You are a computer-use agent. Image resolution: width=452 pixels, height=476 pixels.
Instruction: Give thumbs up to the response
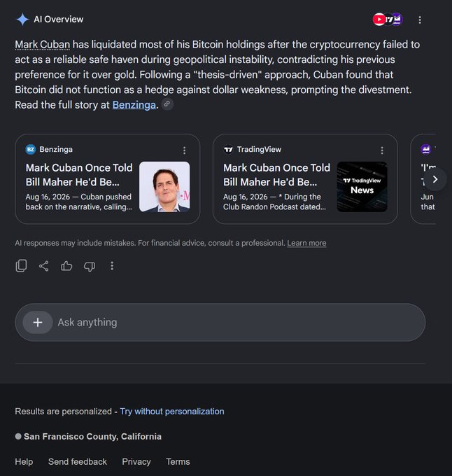[x=66, y=266]
